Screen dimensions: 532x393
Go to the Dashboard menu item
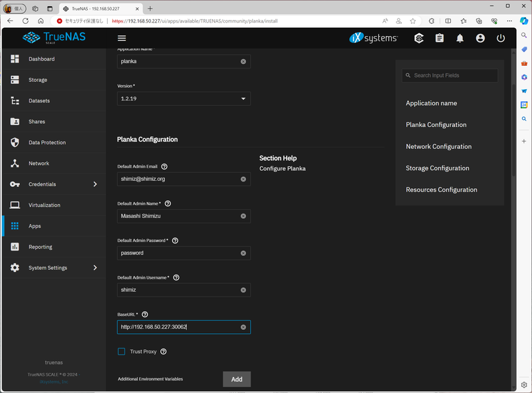(x=41, y=59)
